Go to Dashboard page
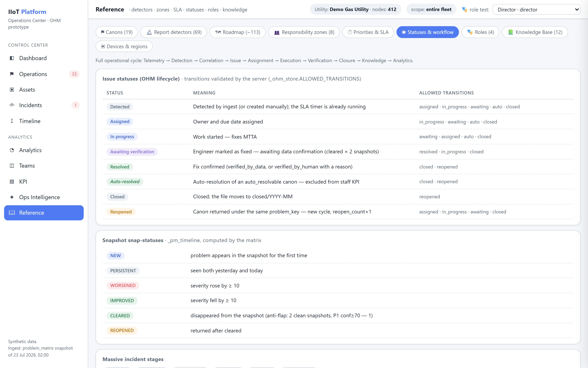This screenshot has width=588, height=368. (x=44, y=58)
